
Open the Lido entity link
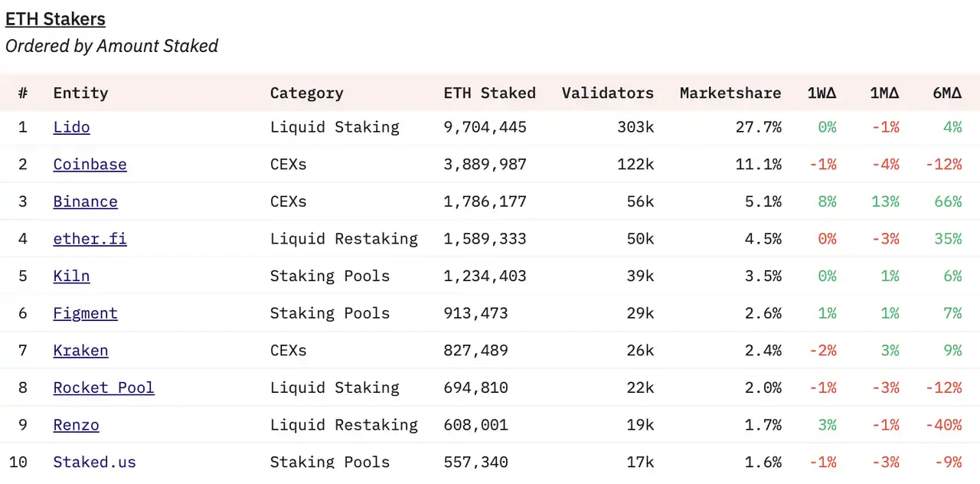[71, 127]
